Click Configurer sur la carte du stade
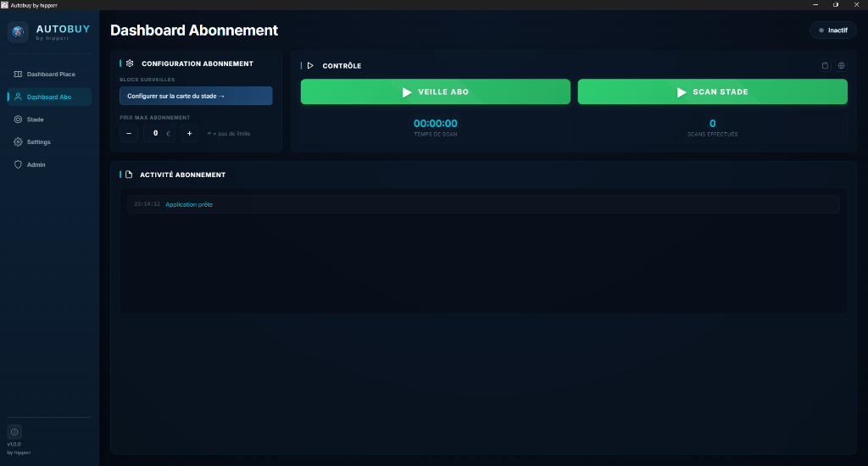 click(196, 96)
